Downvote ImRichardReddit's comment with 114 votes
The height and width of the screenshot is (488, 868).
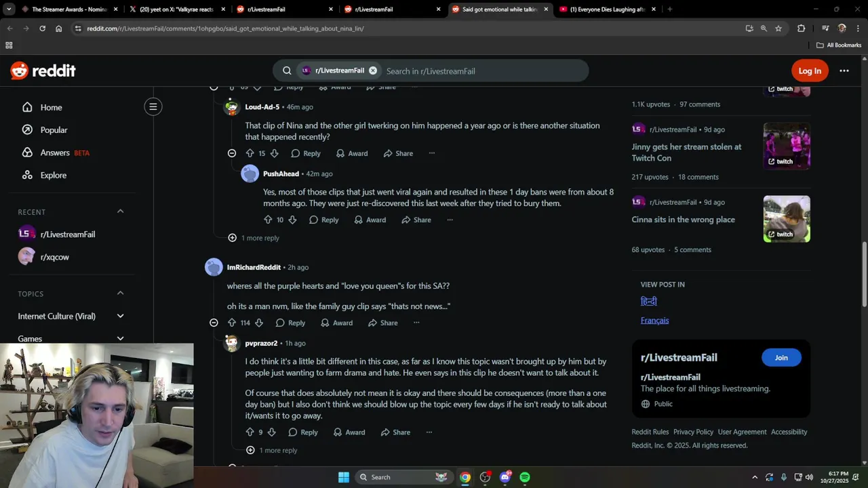(x=258, y=323)
